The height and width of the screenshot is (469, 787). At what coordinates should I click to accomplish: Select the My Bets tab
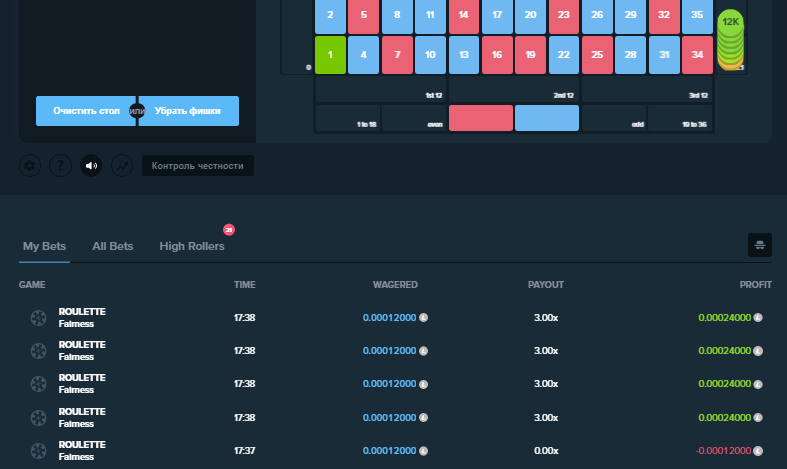point(44,246)
